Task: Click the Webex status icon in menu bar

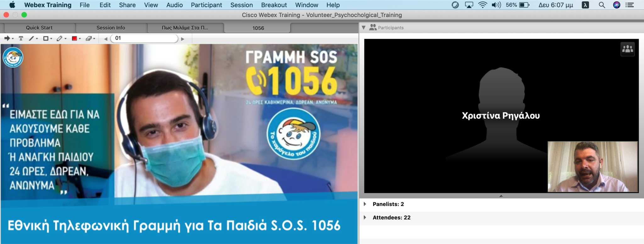Action: coord(455,5)
